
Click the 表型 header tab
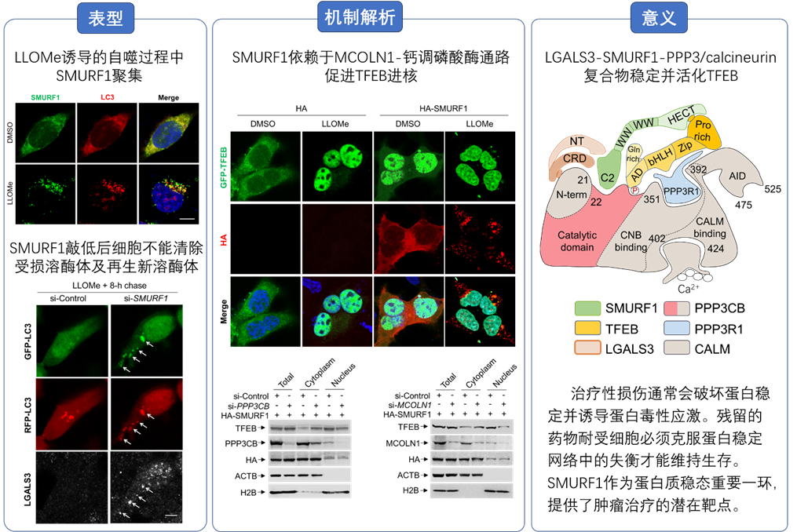tap(105, 19)
